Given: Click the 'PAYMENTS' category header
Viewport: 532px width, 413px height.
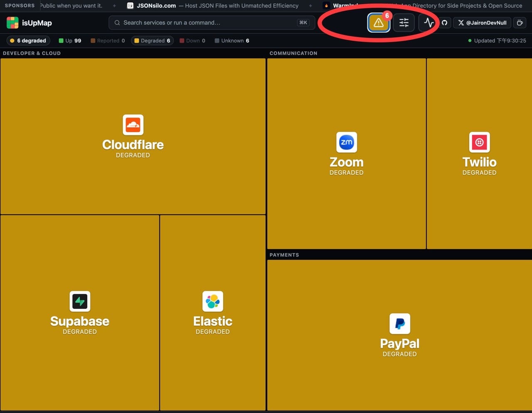Looking at the screenshot, I should [284, 255].
